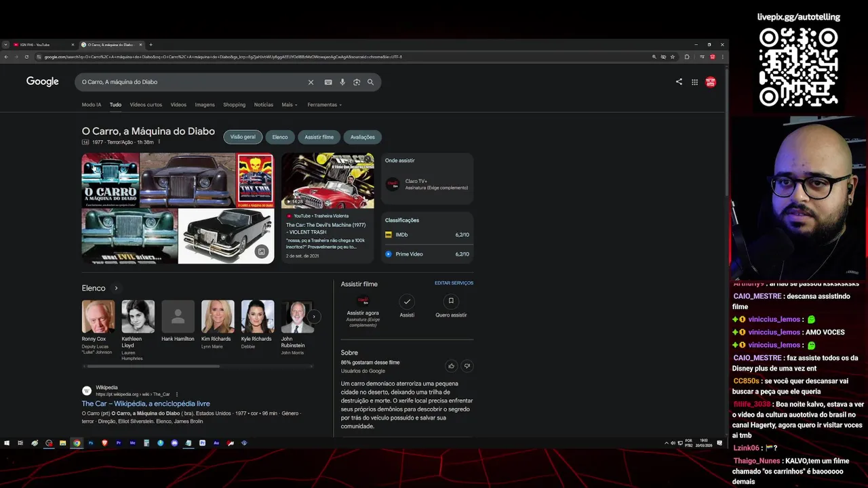Click the Google logo
Viewport: 868px width, 488px height.
click(x=43, y=81)
